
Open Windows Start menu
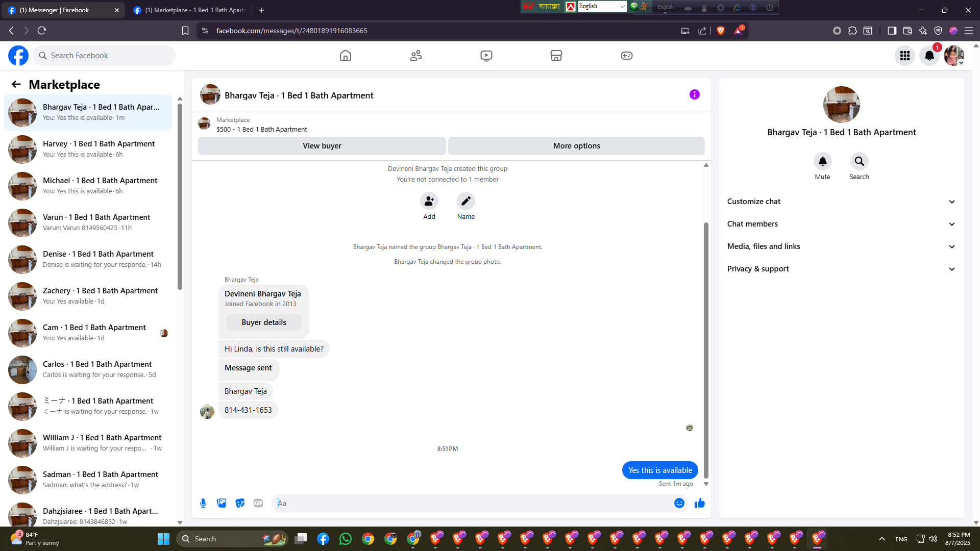pos(163,539)
